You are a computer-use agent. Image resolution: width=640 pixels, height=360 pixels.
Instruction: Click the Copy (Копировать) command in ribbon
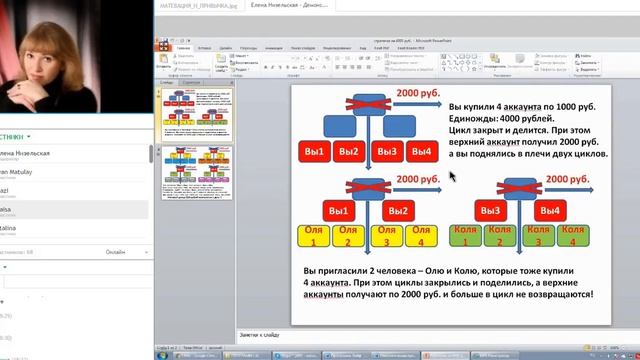pyautogui.click(x=186, y=63)
